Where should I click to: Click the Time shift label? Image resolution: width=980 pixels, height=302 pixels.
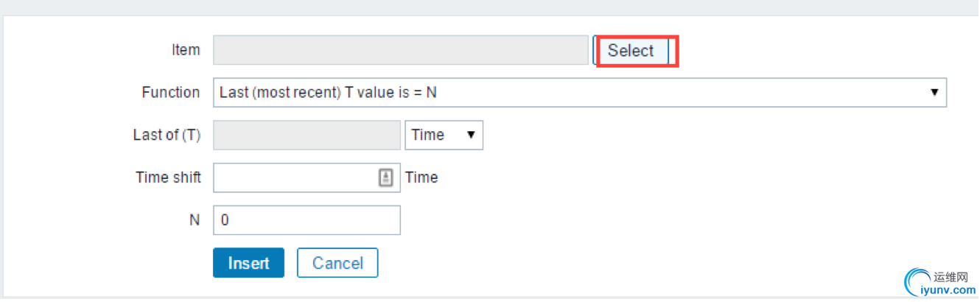(x=168, y=178)
